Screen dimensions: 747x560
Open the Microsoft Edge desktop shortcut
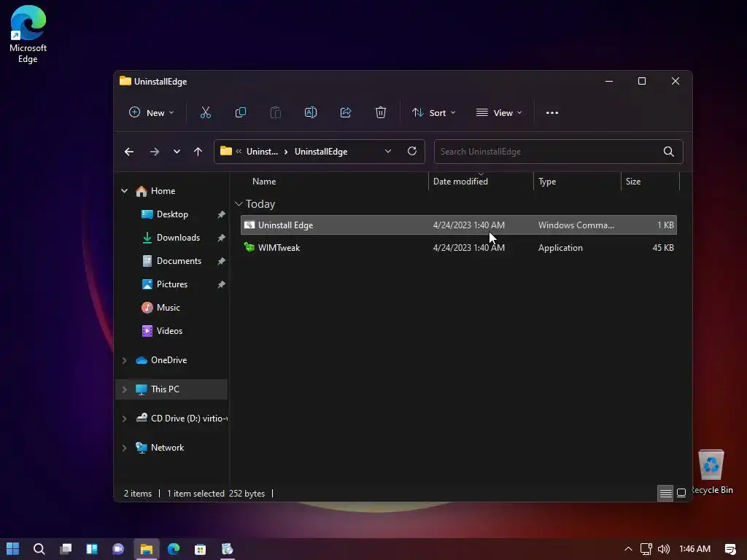tap(28, 34)
